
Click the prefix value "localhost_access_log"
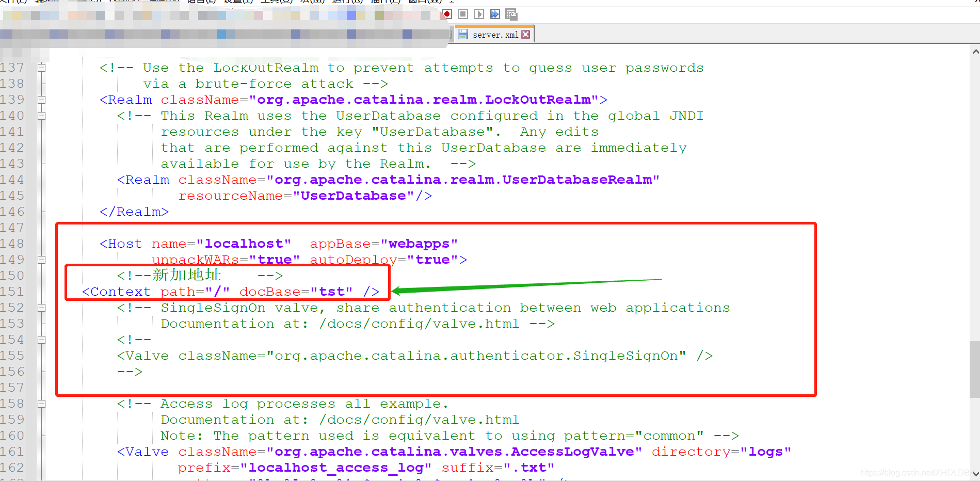point(335,468)
